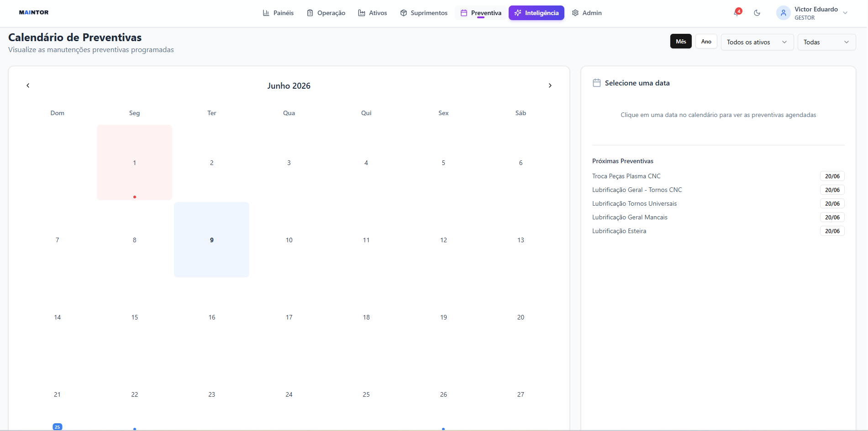The width and height of the screenshot is (868, 431).
Task: Open Victor Eduardo account menu chevron
Action: (845, 13)
